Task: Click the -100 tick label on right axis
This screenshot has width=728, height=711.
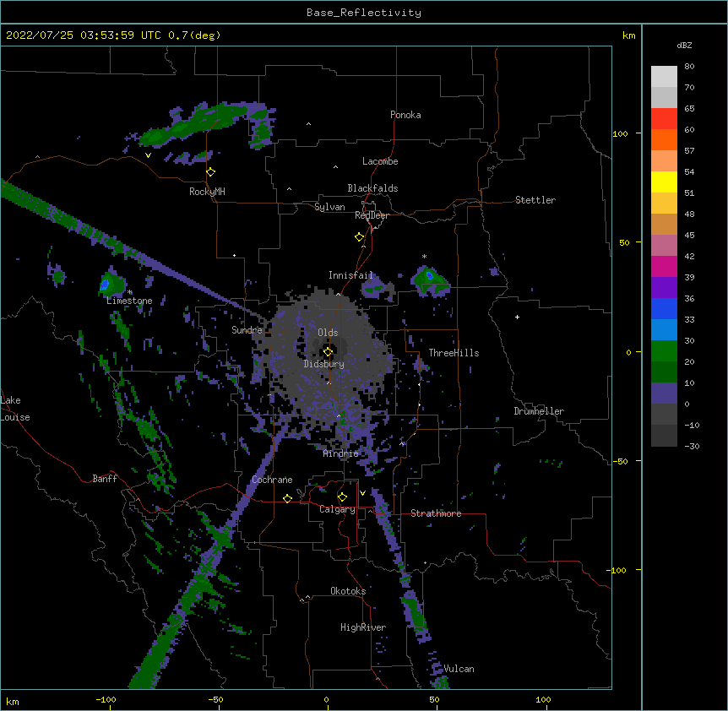Action: pyautogui.click(x=617, y=570)
